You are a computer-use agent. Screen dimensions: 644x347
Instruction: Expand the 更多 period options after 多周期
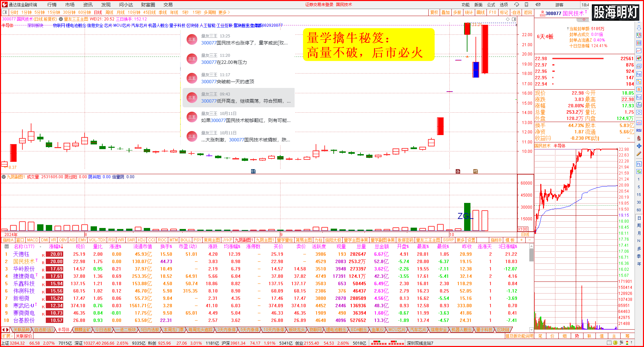pyautogui.click(x=224, y=12)
